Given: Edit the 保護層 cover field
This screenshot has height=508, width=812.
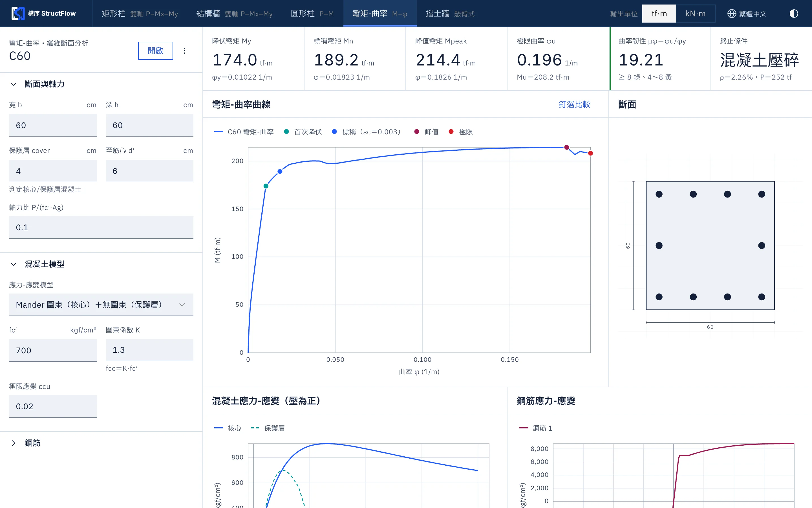Looking at the screenshot, I should point(53,171).
